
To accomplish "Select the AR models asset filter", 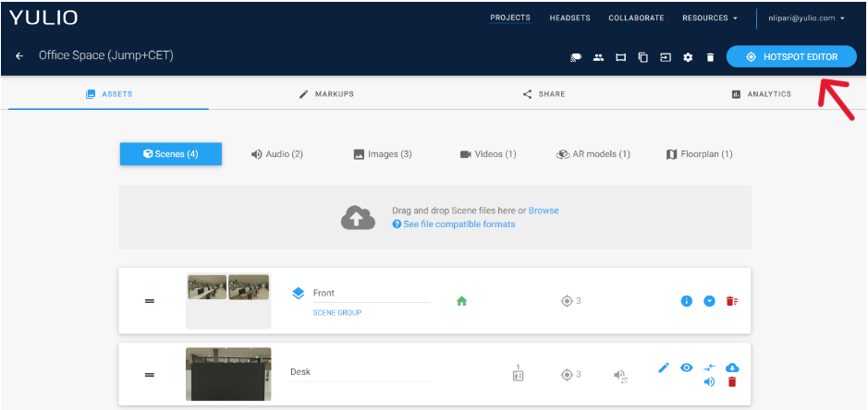I will pyautogui.click(x=593, y=154).
